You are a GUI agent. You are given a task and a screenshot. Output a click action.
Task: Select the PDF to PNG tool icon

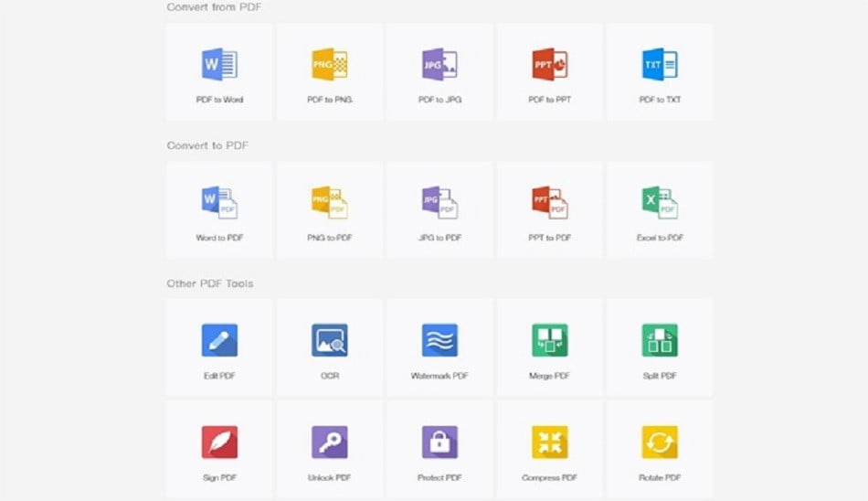pos(330,64)
